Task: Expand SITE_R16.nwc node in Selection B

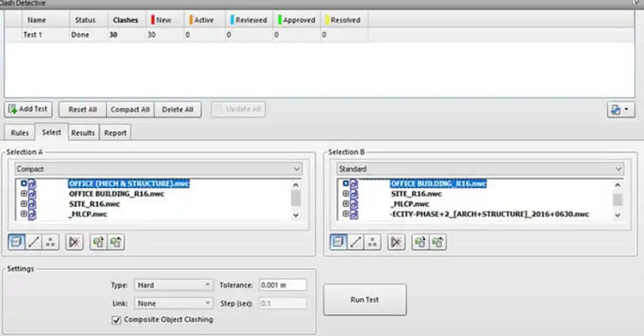Action: (x=346, y=193)
